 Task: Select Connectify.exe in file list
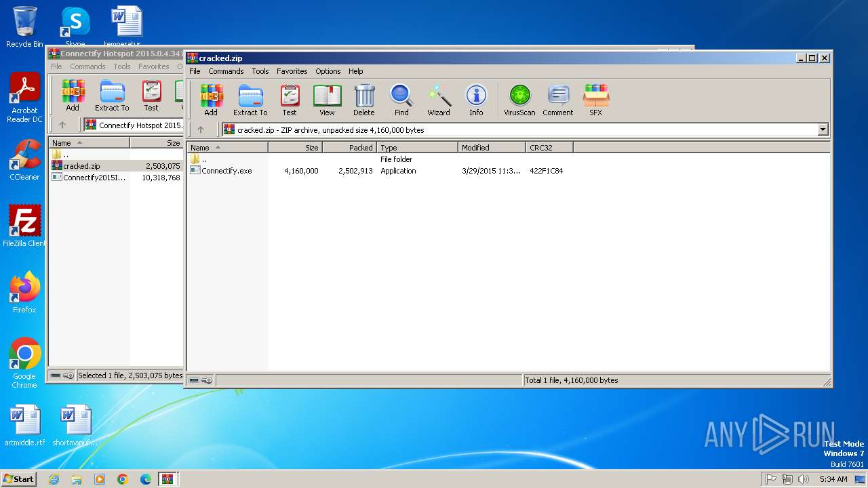(x=227, y=171)
